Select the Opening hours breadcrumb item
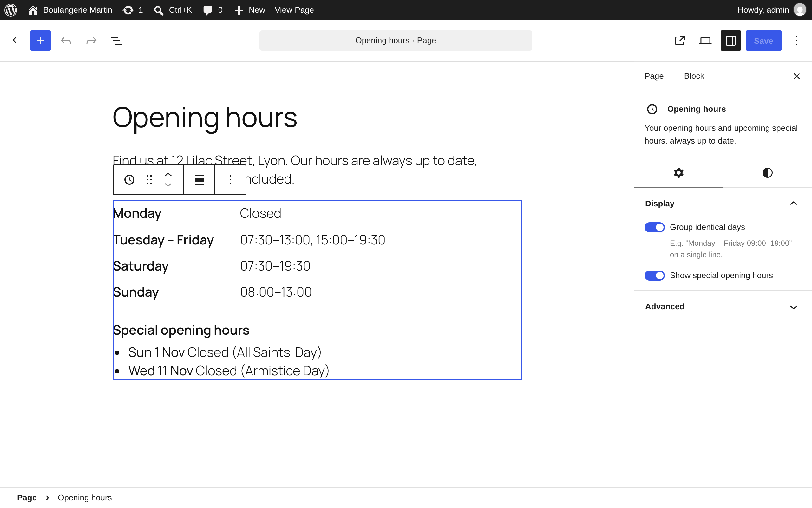Viewport: 812px width, 508px height. click(85, 498)
